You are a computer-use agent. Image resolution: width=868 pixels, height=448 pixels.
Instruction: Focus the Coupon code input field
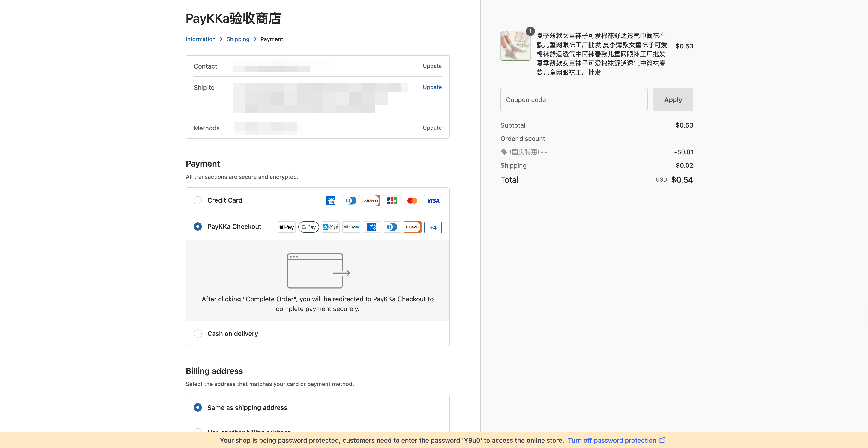pos(574,100)
